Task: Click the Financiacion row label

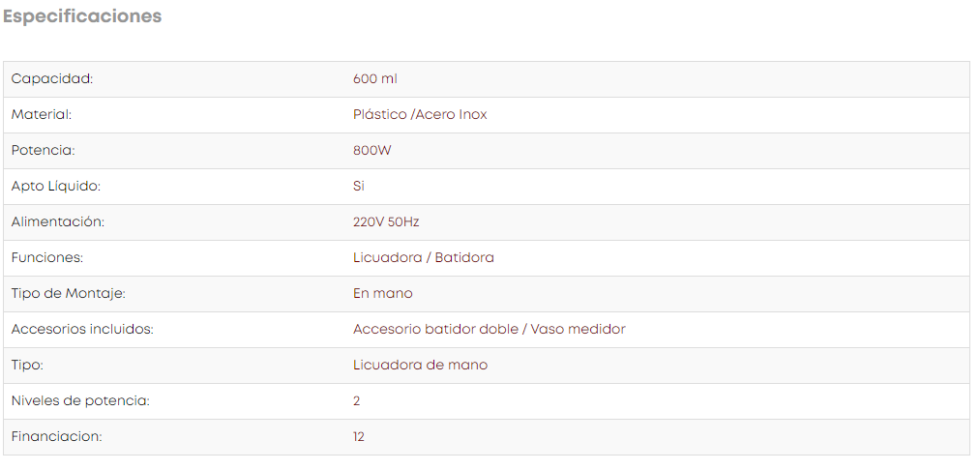Action: 56,436
